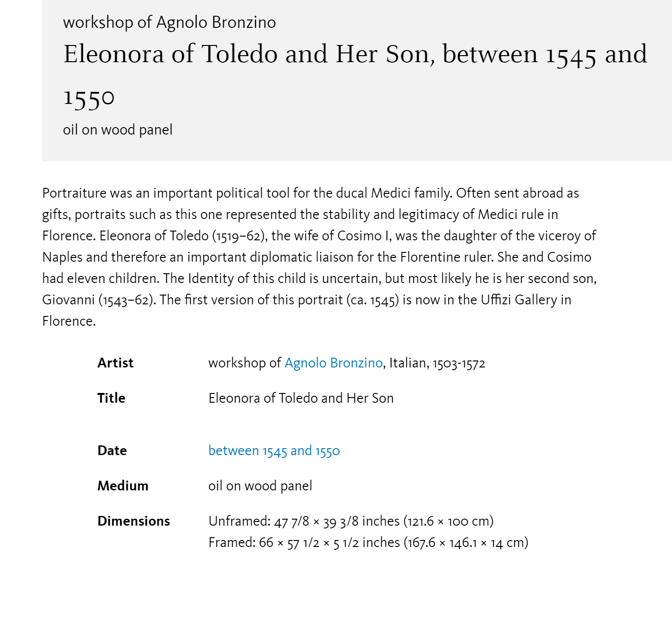Click the Medium value 'oil on wood panel'
The height and width of the screenshot is (624, 672).
pos(260,486)
